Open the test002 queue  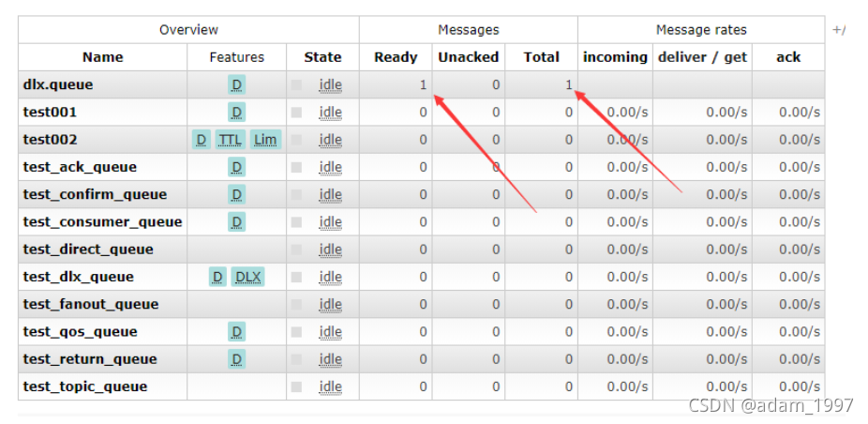coord(50,140)
